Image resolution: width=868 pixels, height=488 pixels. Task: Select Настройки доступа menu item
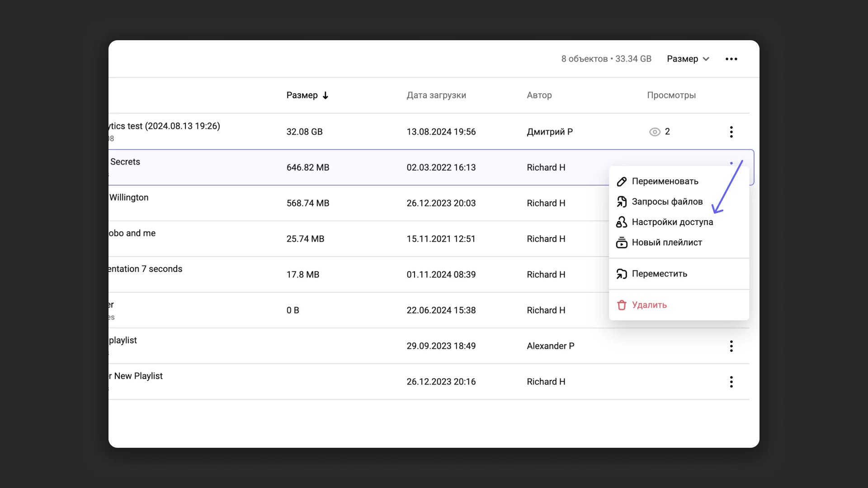[672, 222]
